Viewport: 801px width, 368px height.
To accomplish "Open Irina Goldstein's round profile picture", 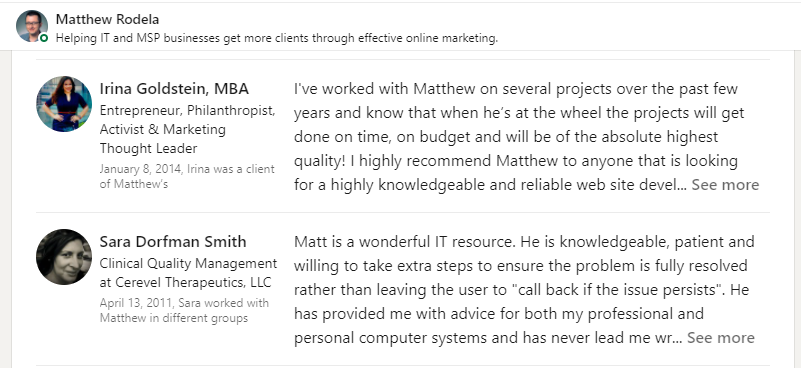I will tap(64, 104).
